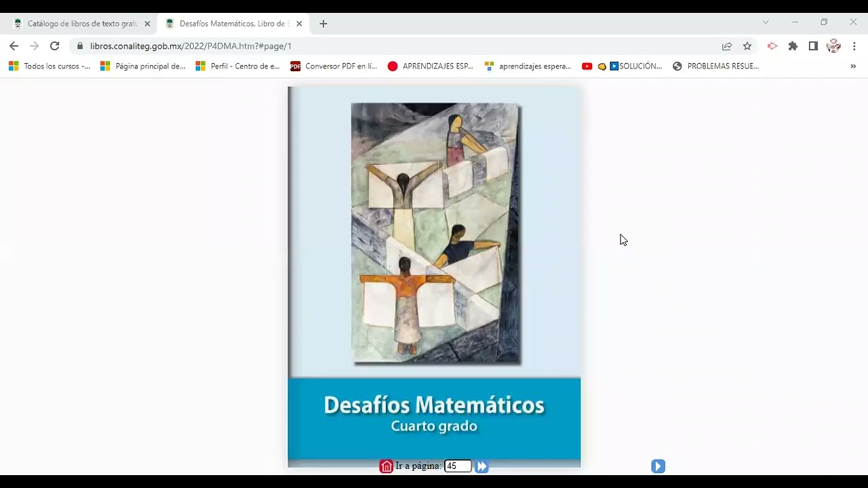Open the APRENDIZAJES ESP... bookmark

431,66
